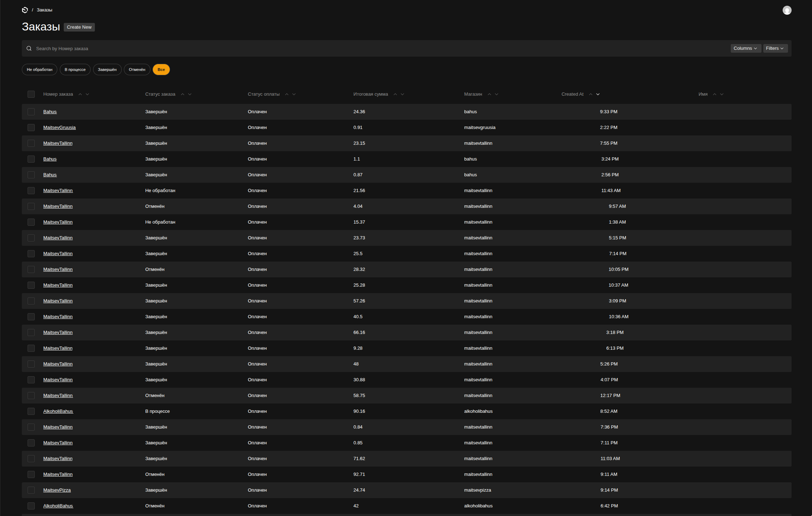Sort Имя descending arrow

click(x=722, y=94)
